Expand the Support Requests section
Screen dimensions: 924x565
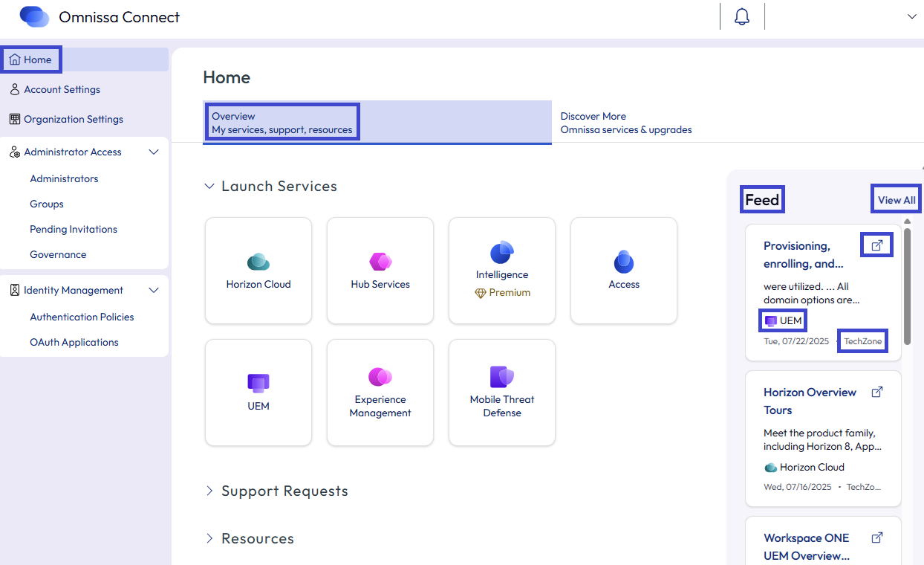click(209, 491)
